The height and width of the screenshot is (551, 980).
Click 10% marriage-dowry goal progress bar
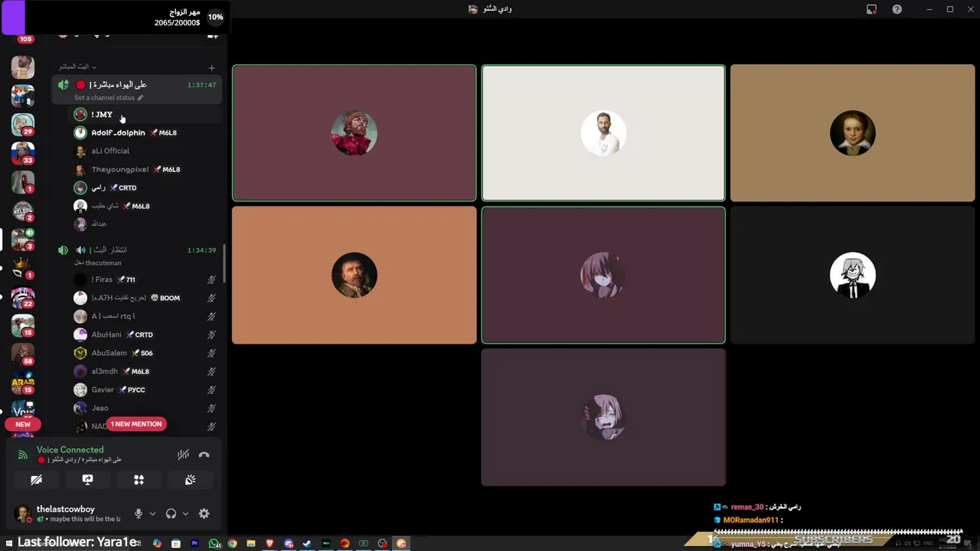115,18
